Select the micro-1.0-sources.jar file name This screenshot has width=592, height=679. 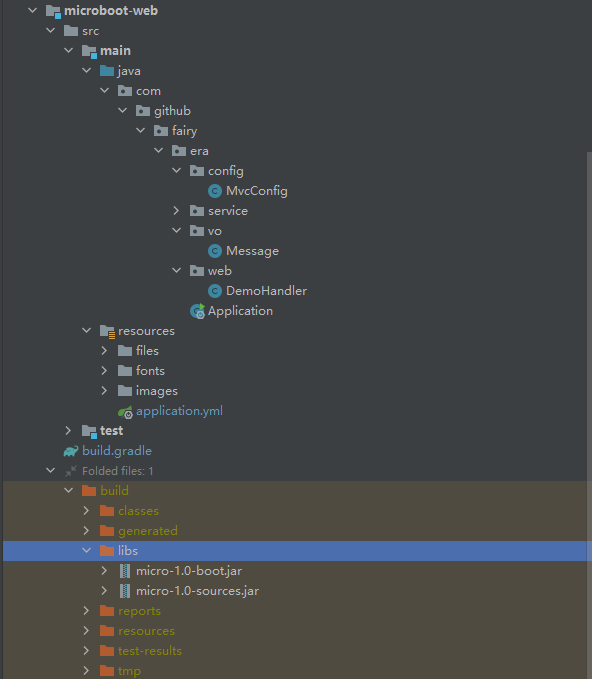[x=197, y=591]
